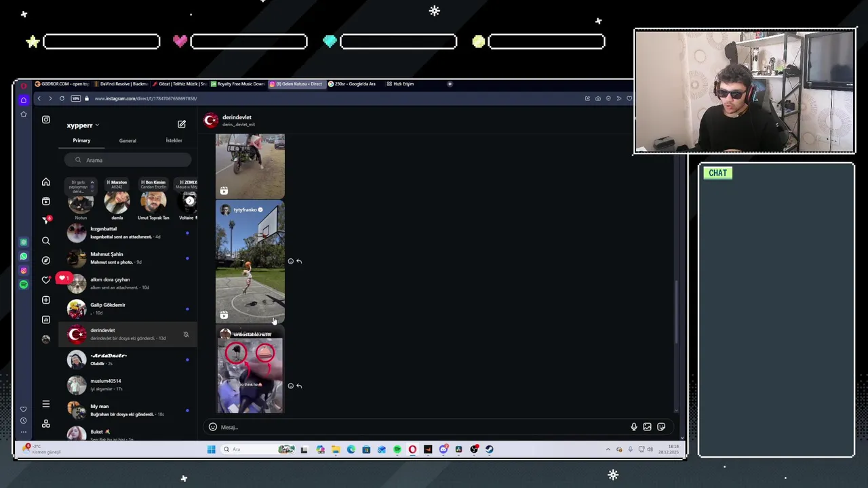React to unbustable.nuttt reel with emoji icon
The image size is (868, 488).
(x=291, y=386)
